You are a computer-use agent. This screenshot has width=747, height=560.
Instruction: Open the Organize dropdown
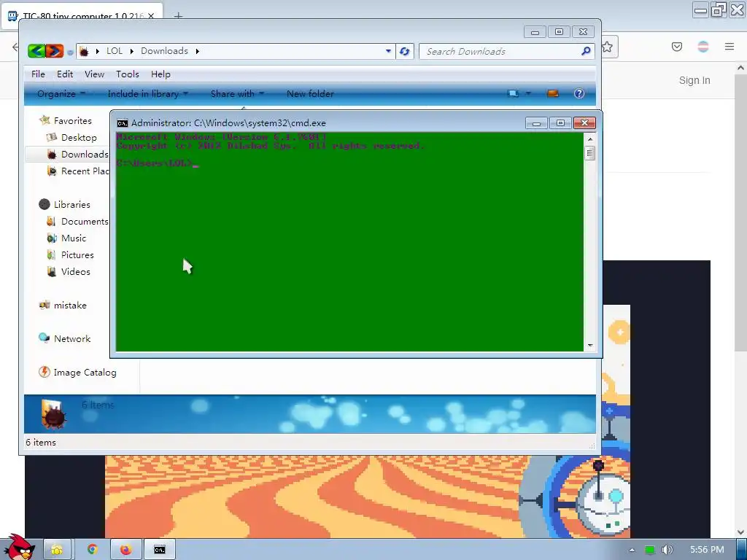click(x=61, y=94)
